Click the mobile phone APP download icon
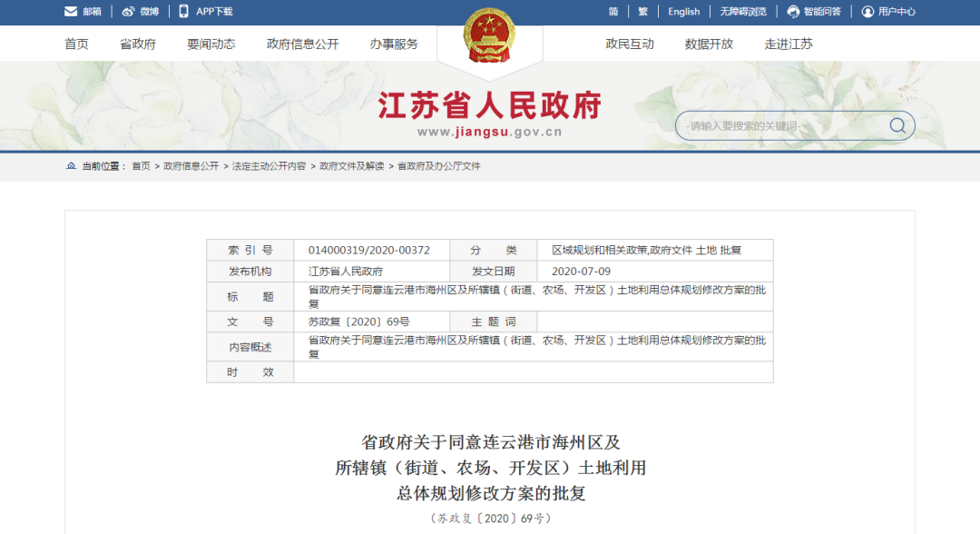 pos(183,11)
